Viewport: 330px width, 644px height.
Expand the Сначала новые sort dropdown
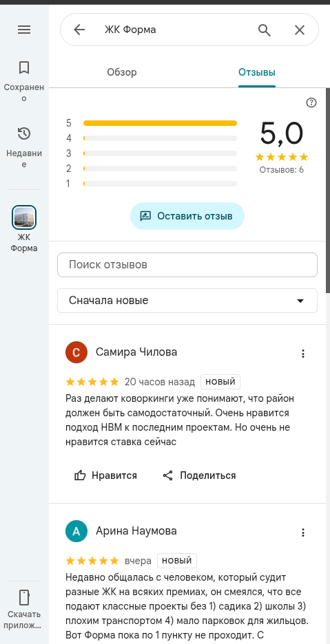tap(187, 301)
